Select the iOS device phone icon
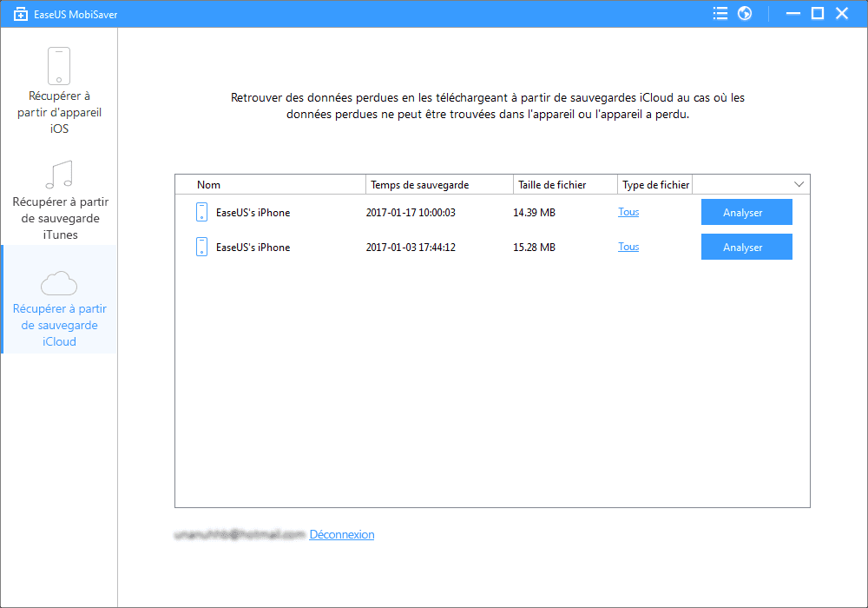 [x=59, y=66]
